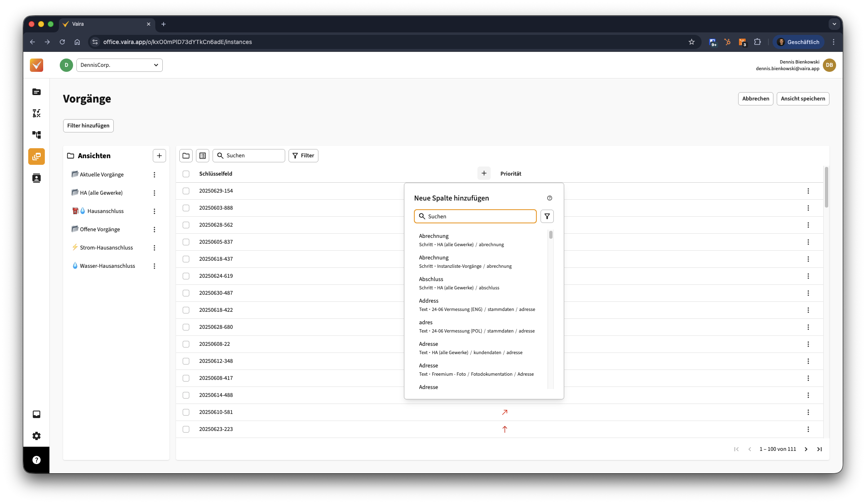This screenshot has height=504, width=866.
Task: Select all rows via header checkbox
Action: (x=186, y=174)
